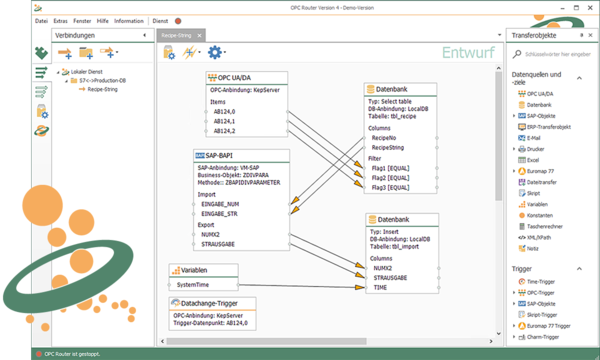Screen dimensions: 600x360
Task: Select Taschenrechner transfer object
Action: (x=540, y=226)
